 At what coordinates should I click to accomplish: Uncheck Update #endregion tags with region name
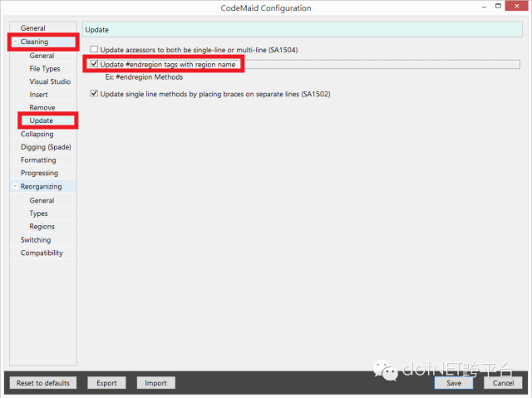(94, 64)
